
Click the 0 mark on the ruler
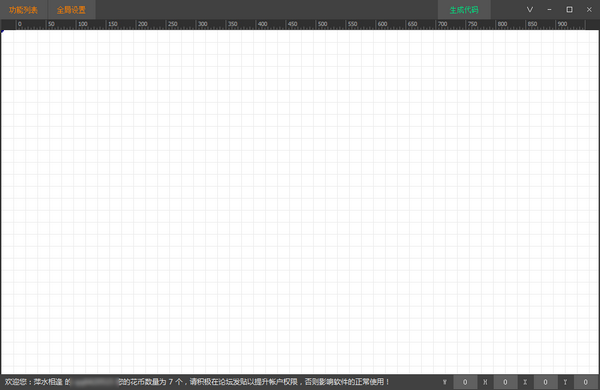(20, 24)
